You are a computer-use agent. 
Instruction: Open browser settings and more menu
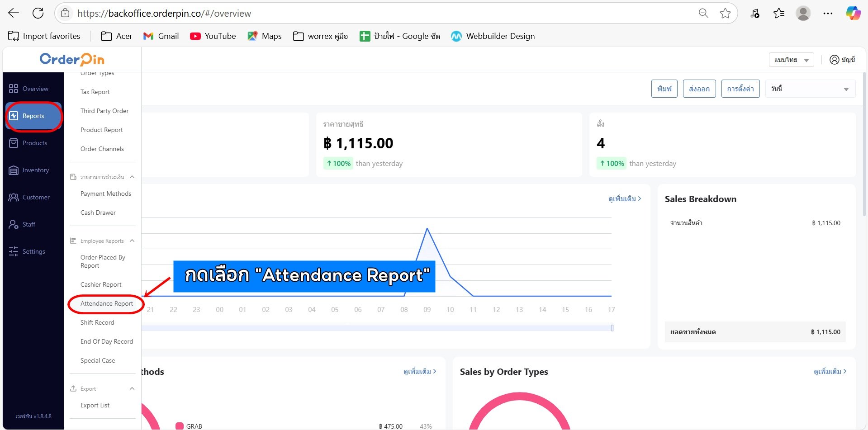(828, 13)
